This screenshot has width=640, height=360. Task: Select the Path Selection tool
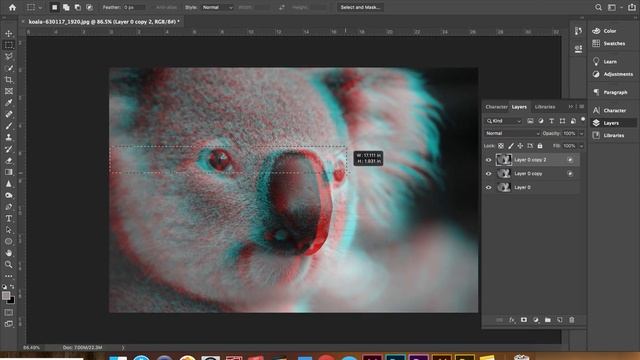pos(9,230)
